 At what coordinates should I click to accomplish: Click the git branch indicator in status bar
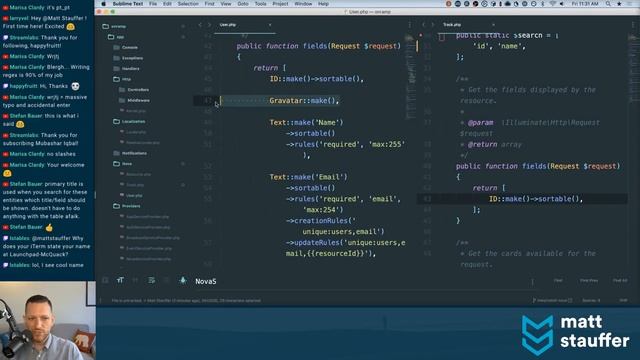coord(552,301)
